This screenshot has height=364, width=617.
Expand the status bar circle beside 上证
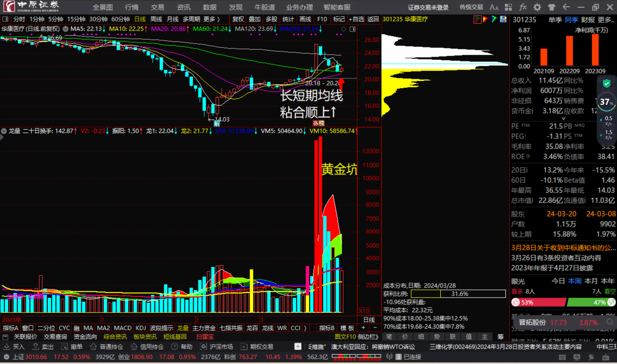pos(6,357)
